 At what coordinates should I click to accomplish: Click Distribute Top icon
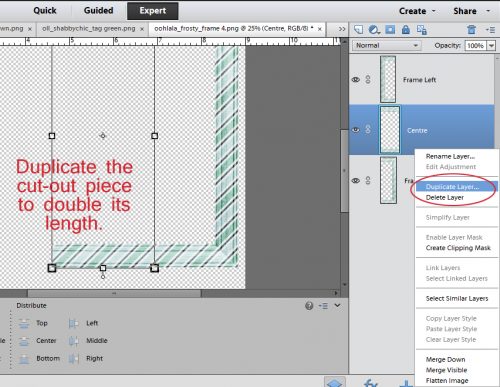pyautogui.click(x=24, y=323)
